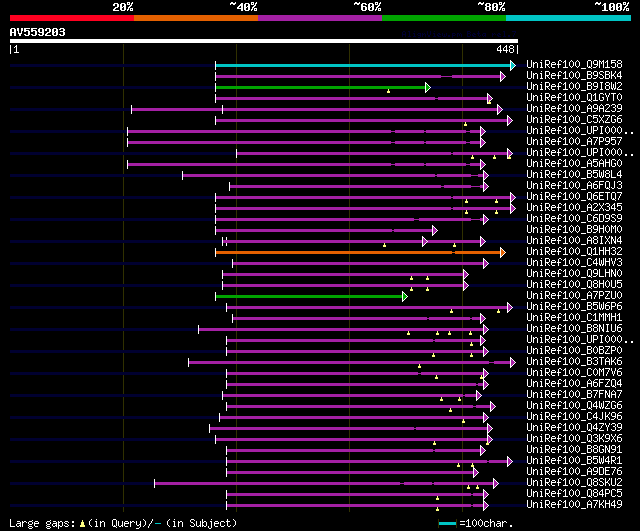640x531 pixels.
Task: Select the UniRef100_Q3K9X6 hit
Action: point(574,439)
